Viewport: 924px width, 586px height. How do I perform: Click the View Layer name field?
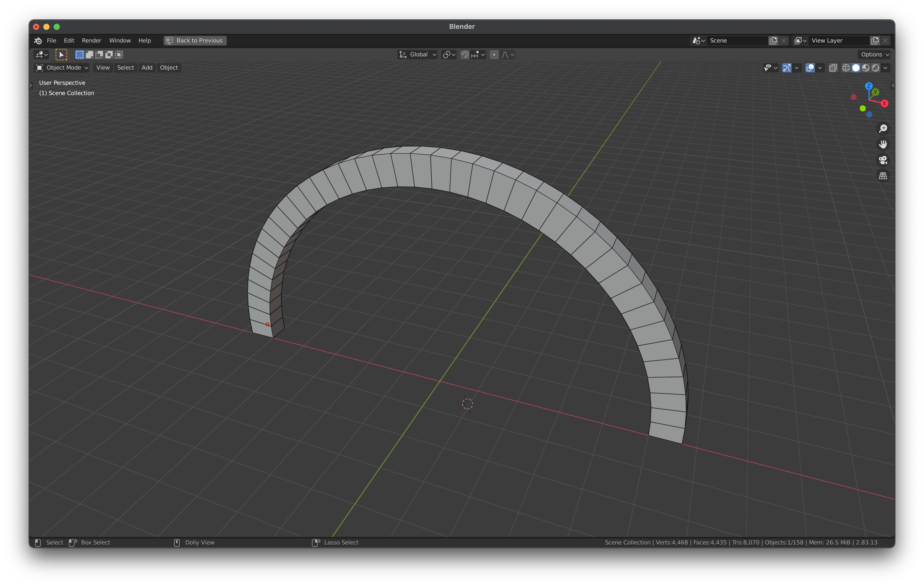coord(839,41)
